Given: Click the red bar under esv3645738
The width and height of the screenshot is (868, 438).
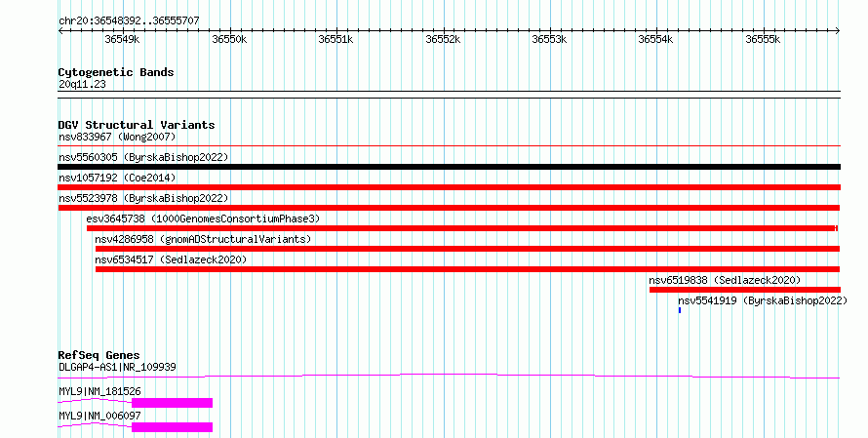Looking at the screenshot, I should click(x=462, y=228).
